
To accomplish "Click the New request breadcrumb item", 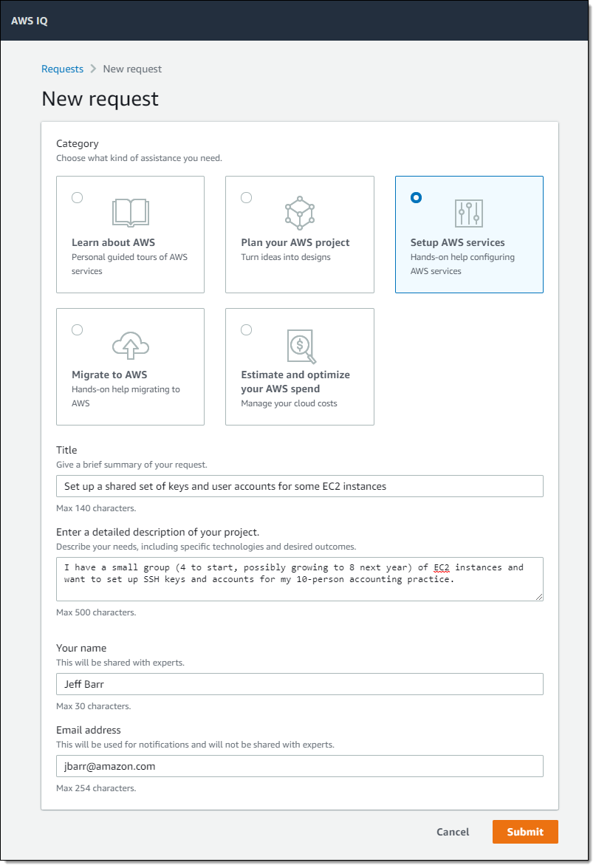I will tap(132, 69).
